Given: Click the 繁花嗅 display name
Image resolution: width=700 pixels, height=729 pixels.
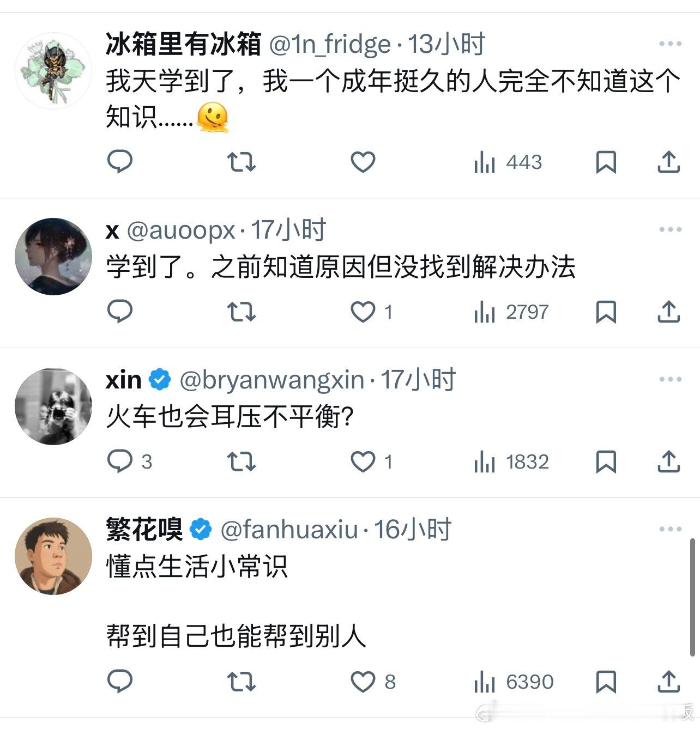Looking at the screenshot, I should click(x=144, y=530).
